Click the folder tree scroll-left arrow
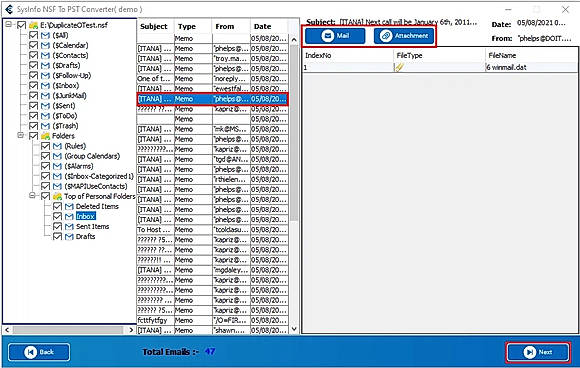 [7, 330]
